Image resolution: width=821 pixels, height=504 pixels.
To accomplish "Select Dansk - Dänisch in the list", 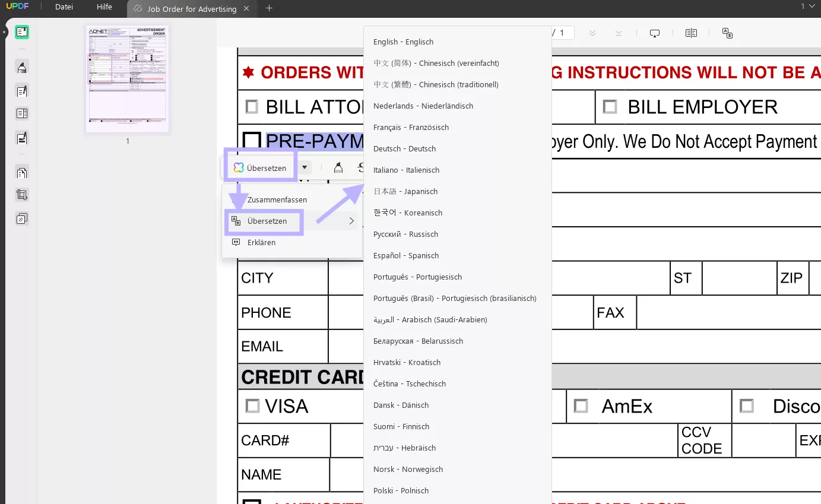I will click(401, 405).
